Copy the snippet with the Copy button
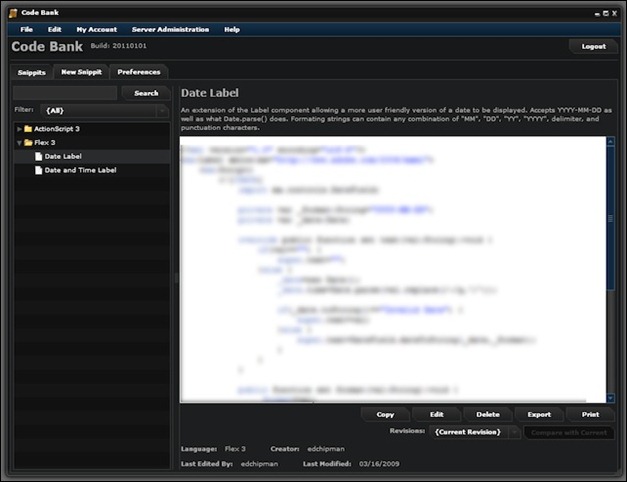 [x=385, y=414]
